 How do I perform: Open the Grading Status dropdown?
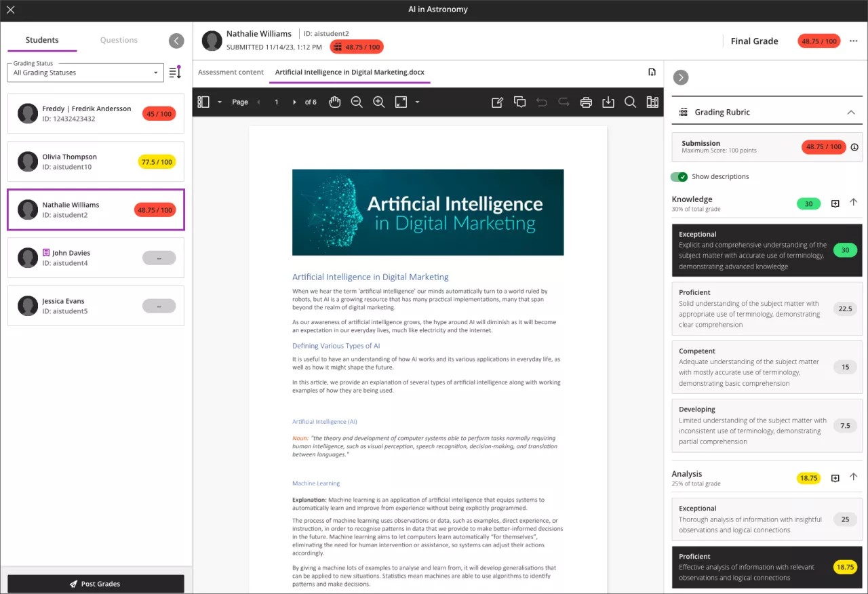click(x=85, y=73)
